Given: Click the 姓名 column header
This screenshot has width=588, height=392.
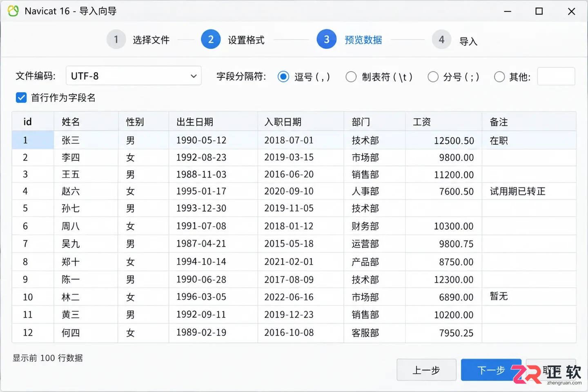Looking at the screenshot, I should pyautogui.click(x=86, y=122).
